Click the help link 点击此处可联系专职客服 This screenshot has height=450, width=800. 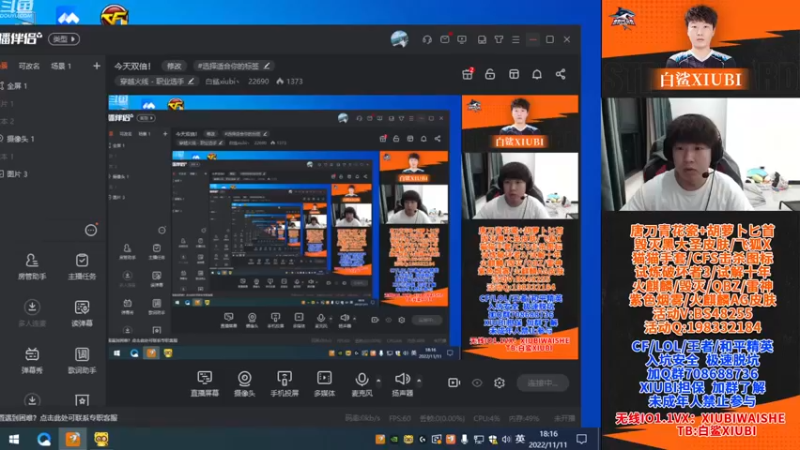pos(79,417)
